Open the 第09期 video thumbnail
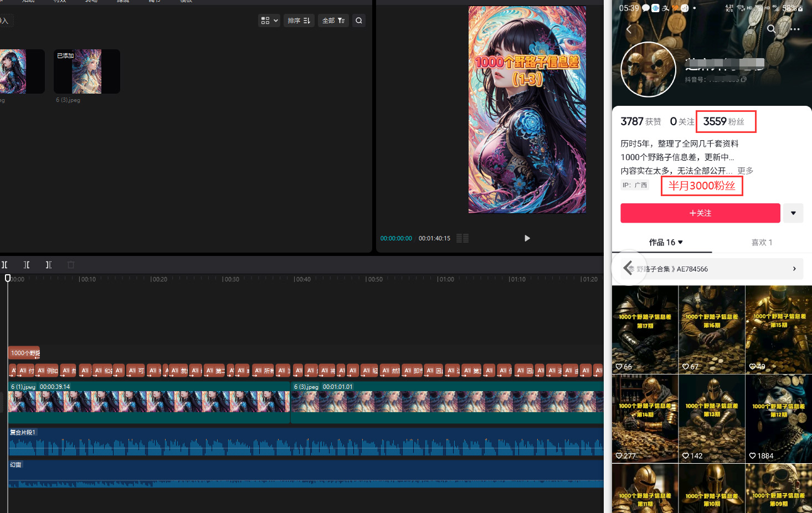812x513 pixels. (x=779, y=489)
